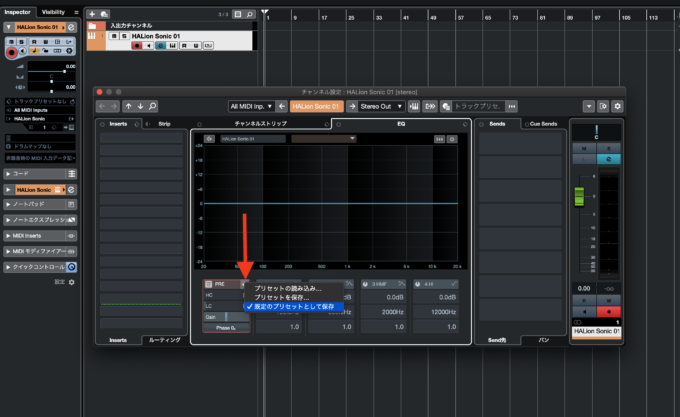This screenshot has height=417, width=680.
Task: Click the PRE section icon
Action: 209,284
